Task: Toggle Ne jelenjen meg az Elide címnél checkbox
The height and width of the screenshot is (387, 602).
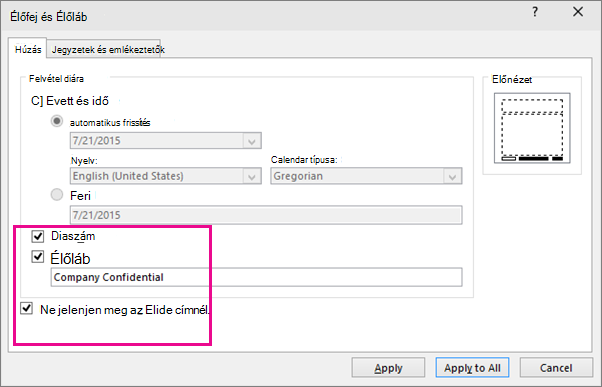Action: (x=26, y=308)
